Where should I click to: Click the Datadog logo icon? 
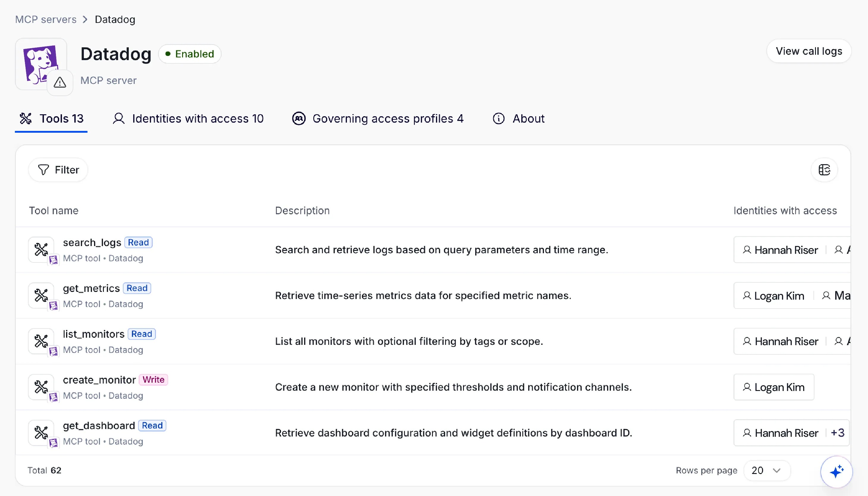tap(41, 64)
